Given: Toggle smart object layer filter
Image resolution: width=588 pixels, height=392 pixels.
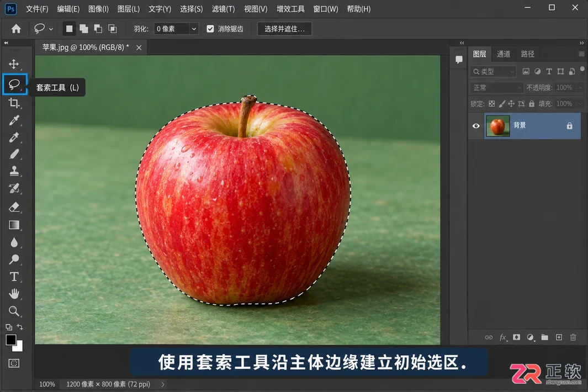Looking at the screenshot, I should tap(572, 71).
